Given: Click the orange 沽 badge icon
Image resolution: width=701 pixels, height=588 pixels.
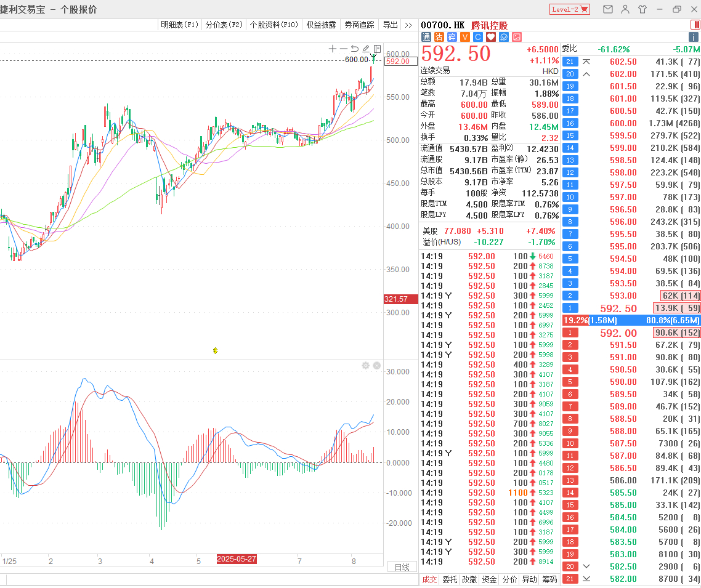Looking at the screenshot, I should click(x=439, y=37).
